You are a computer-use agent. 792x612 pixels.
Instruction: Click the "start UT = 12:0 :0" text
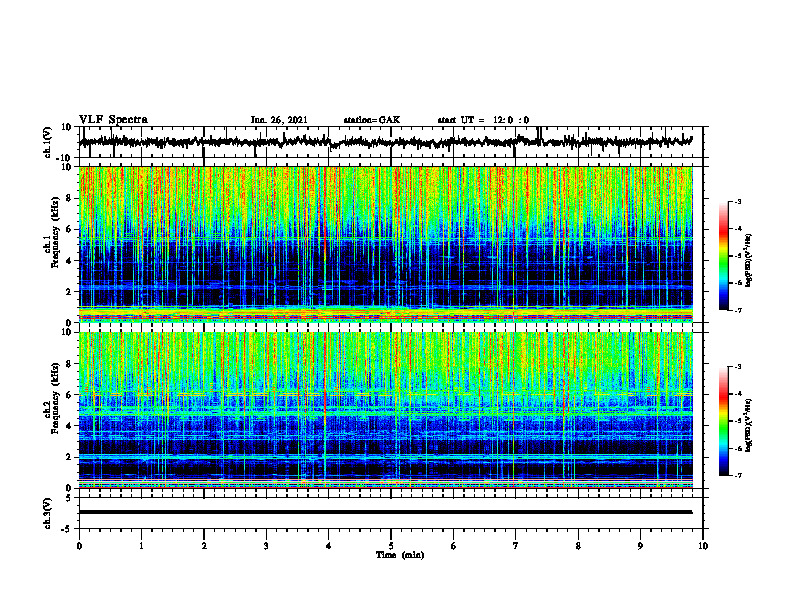483,120
